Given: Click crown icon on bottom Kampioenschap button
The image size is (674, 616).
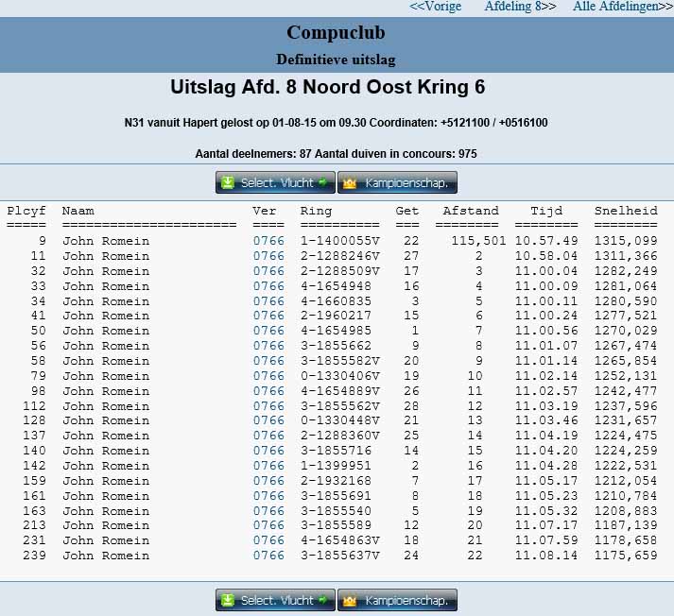Looking at the screenshot, I should coord(350,601).
